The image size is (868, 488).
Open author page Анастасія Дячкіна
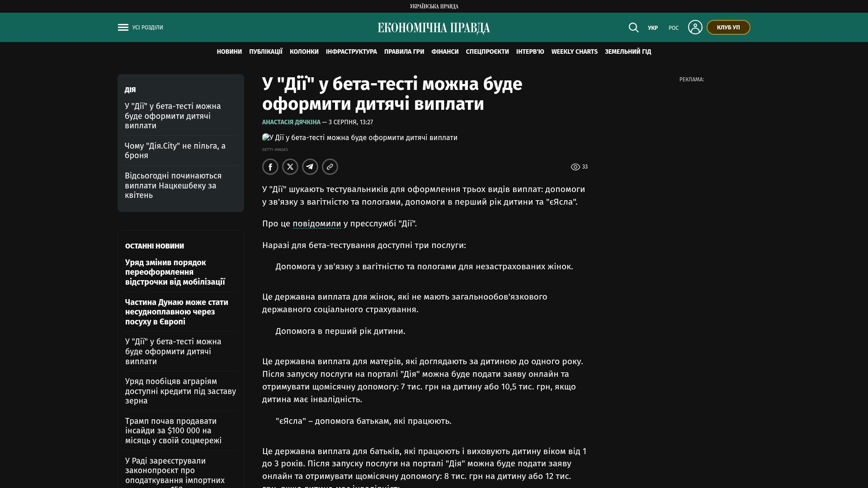click(x=291, y=122)
